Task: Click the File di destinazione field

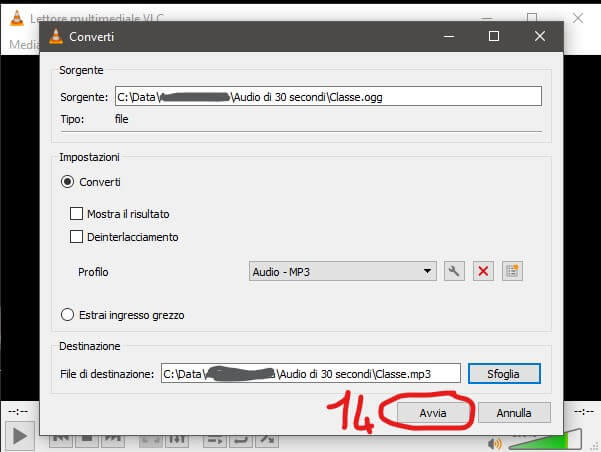Action: (310, 373)
